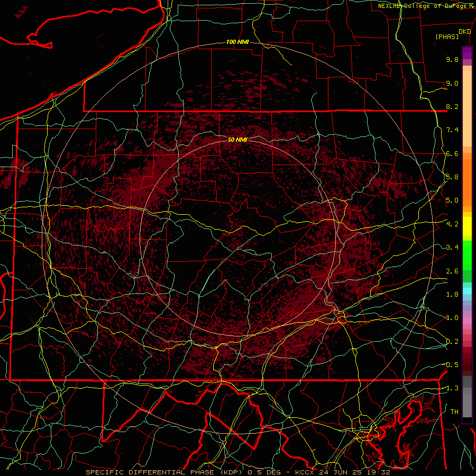Click the "4.2" scale value
The height and width of the screenshot is (476, 476).
click(452, 224)
